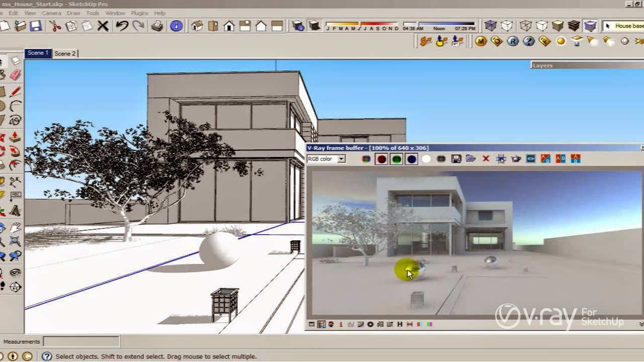644x362 pixels.
Task: Click the Layers panel title bar
Action: click(x=587, y=65)
